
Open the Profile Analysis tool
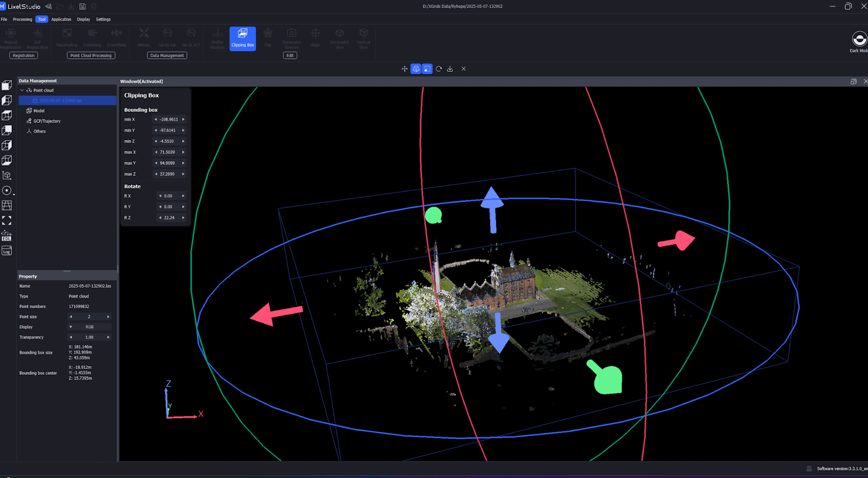[x=217, y=38]
